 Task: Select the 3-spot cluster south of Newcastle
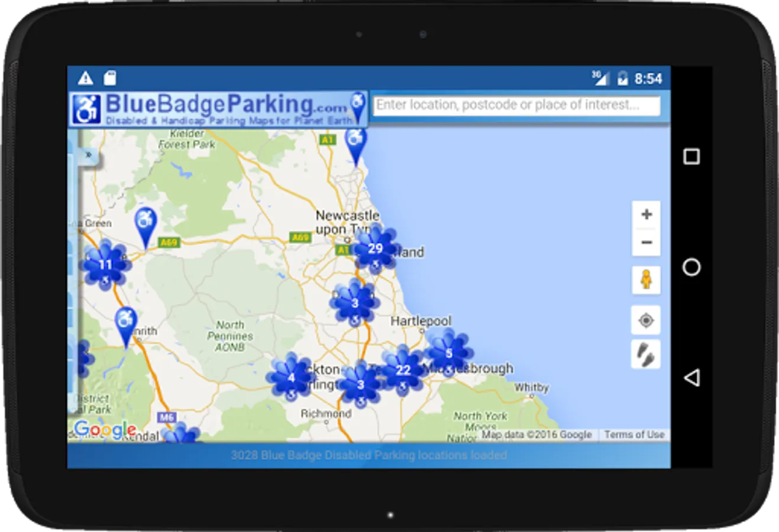coord(354,303)
